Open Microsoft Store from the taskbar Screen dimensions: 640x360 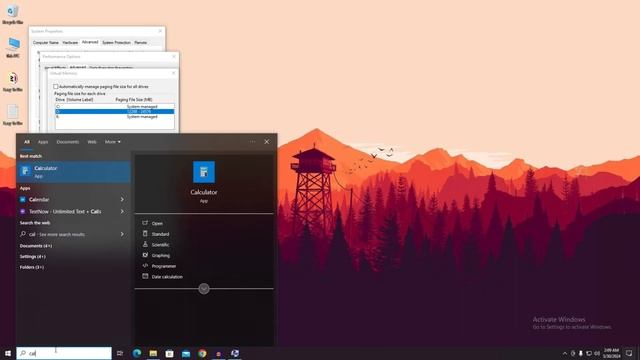[169, 353]
